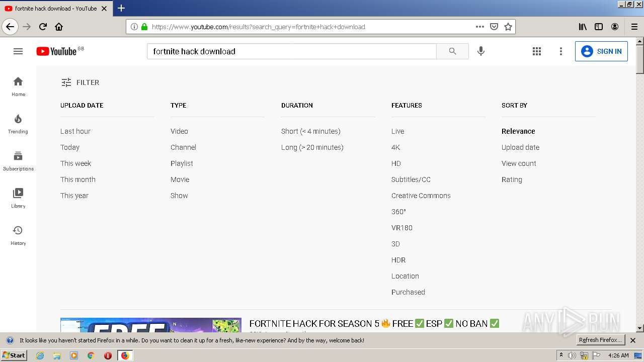Image resolution: width=644 pixels, height=362 pixels.
Task: Sort results by Relevance
Action: [x=518, y=131]
